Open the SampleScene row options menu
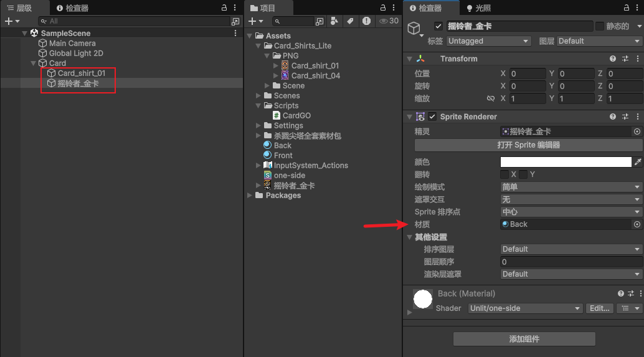The image size is (644, 357). click(235, 33)
